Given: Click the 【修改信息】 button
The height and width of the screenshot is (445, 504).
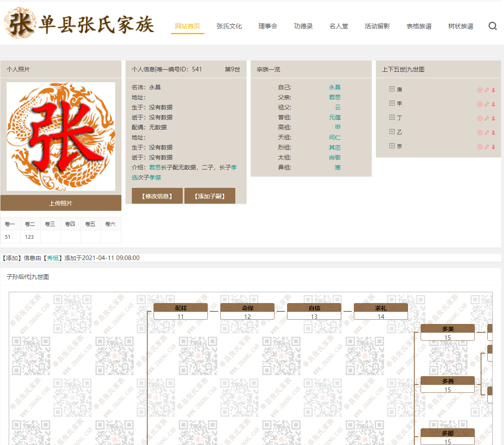Looking at the screenshot, I should [157, 196].
